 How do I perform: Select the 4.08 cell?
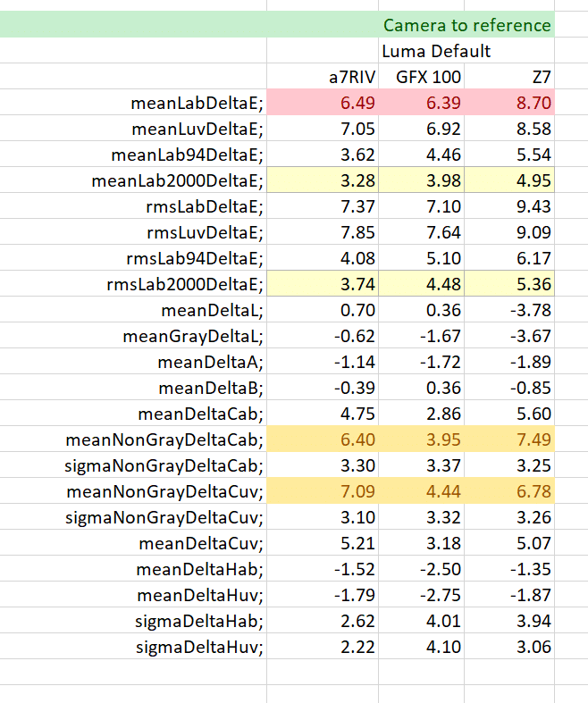pyautogui.click(x=323, y=258)
